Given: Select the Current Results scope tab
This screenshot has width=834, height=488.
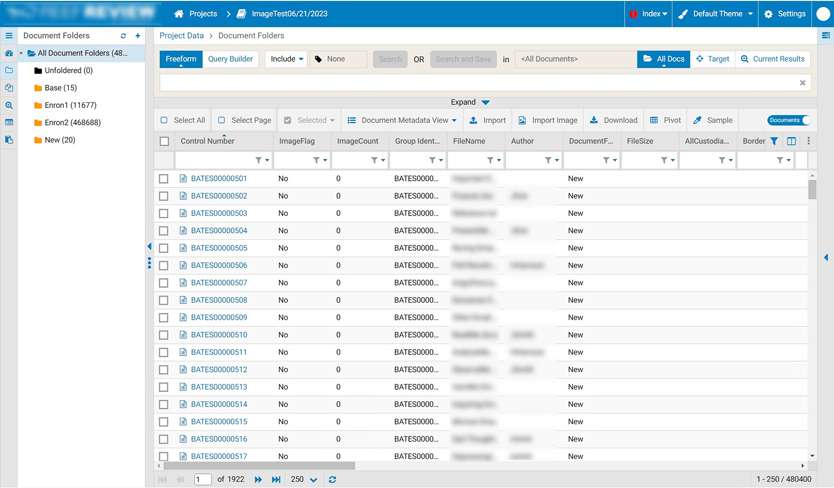Looking at the screenshot, I should click(x=772, y=59).
